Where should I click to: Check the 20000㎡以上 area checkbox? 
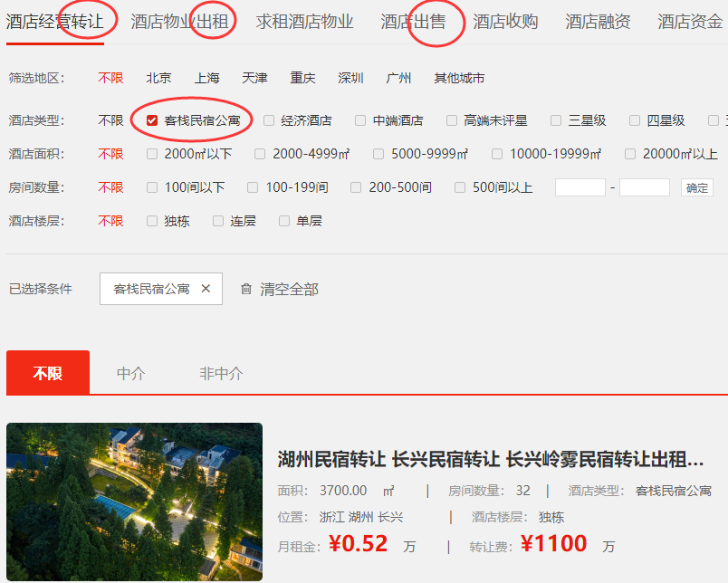point(630,154)
